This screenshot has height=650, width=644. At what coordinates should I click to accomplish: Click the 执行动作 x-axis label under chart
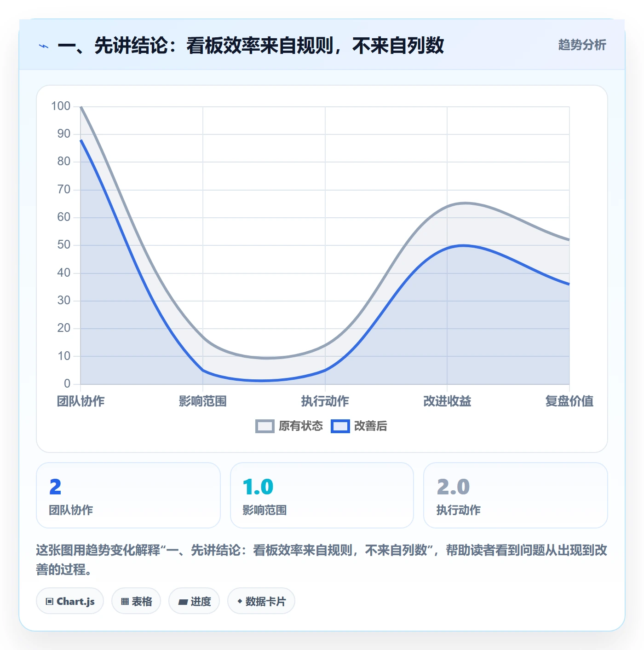[325, 401]
